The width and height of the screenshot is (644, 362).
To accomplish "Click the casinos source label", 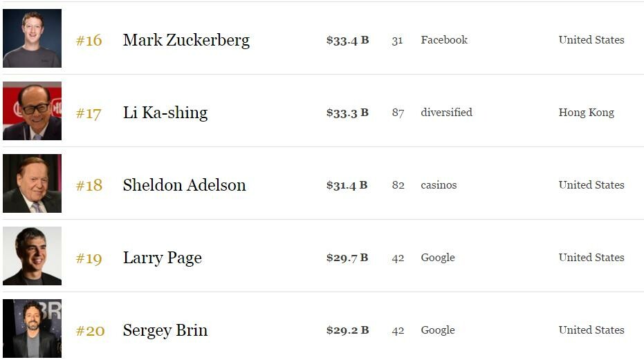I will (x=439, y=185).
